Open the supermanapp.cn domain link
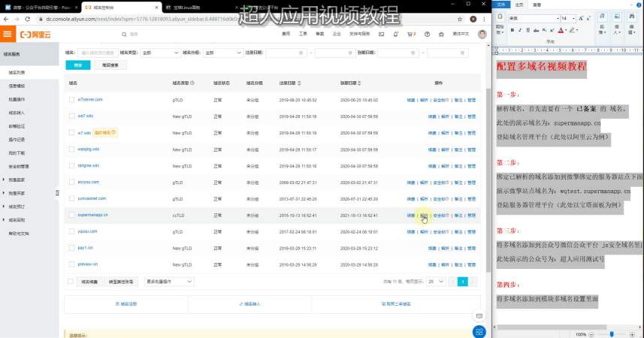This screenshot has height=338, width=644. (x=93, y=215)
